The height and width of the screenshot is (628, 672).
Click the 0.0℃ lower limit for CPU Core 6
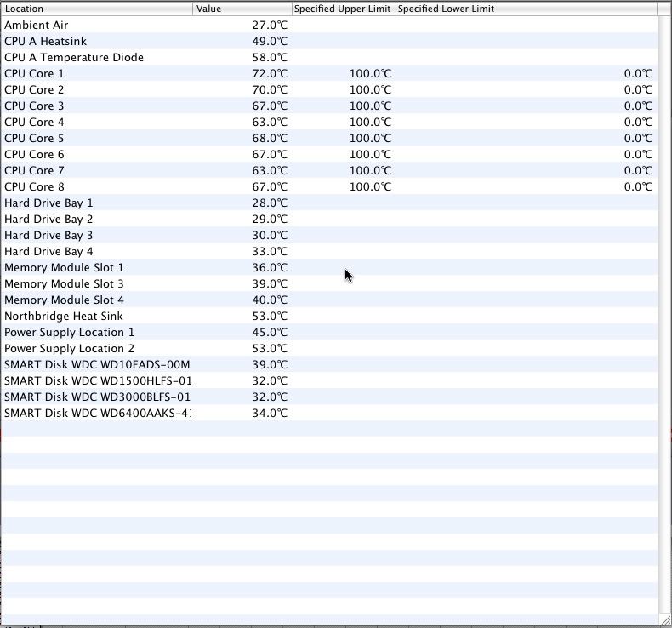point(638,154)
